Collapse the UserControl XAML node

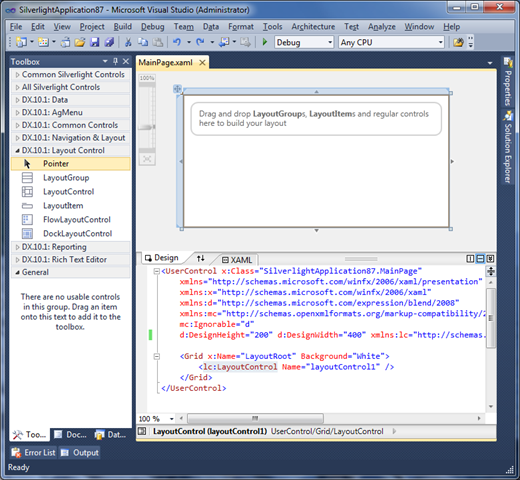[156, 271]
